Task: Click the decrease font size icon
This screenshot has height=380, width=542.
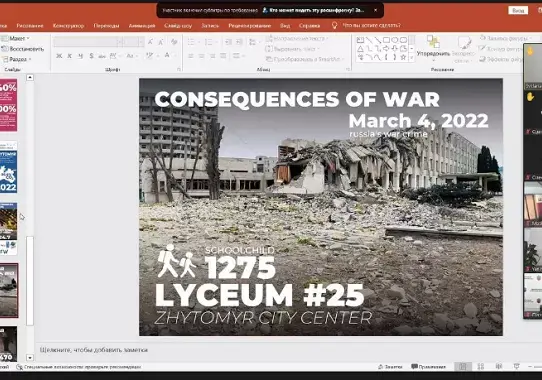Action: 161,42
